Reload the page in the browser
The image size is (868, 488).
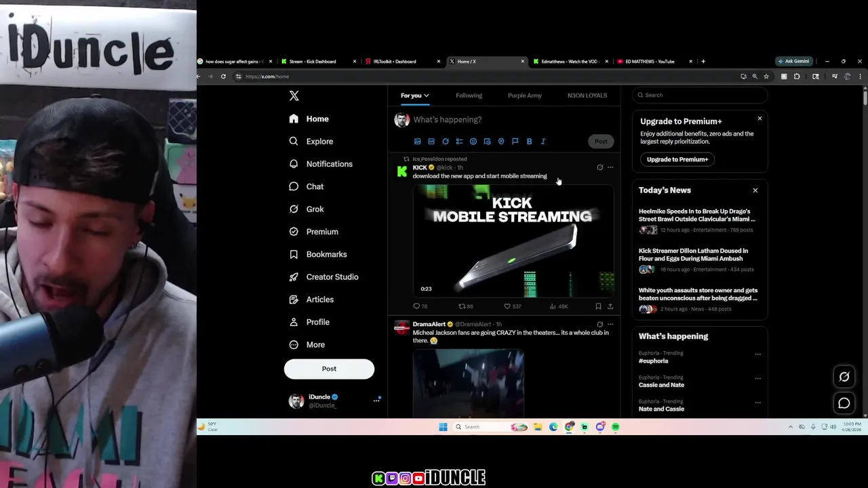click(x=223, y=77)
